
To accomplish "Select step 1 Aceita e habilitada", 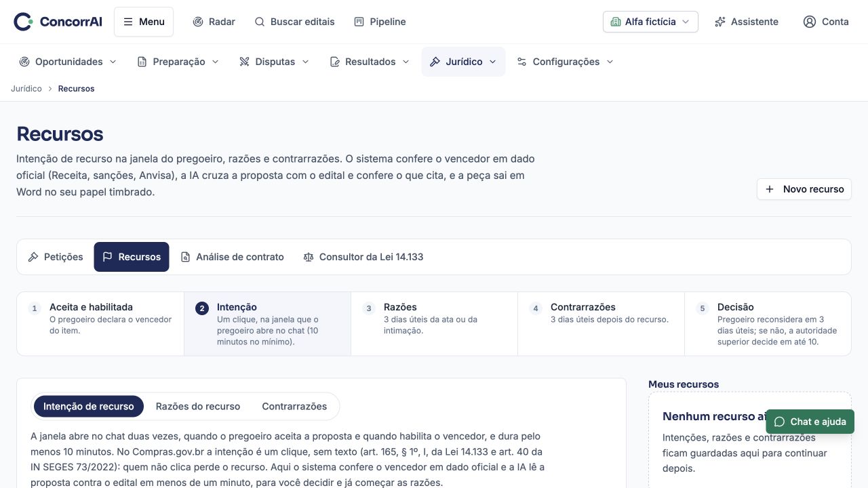I will (x=100, y=324).
